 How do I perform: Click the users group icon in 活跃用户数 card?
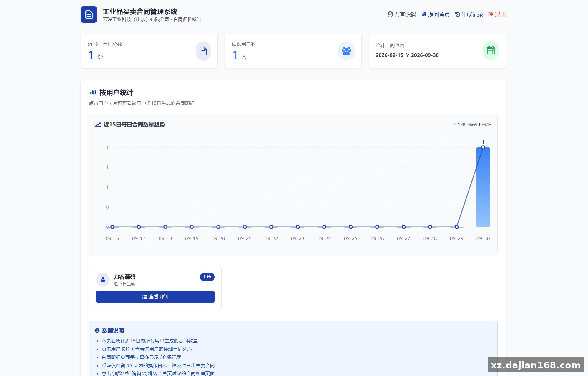(346, 51)
